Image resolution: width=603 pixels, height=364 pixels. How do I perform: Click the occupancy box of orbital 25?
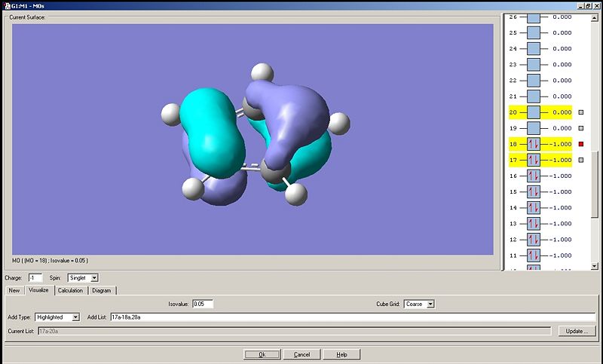click(533, 32)
